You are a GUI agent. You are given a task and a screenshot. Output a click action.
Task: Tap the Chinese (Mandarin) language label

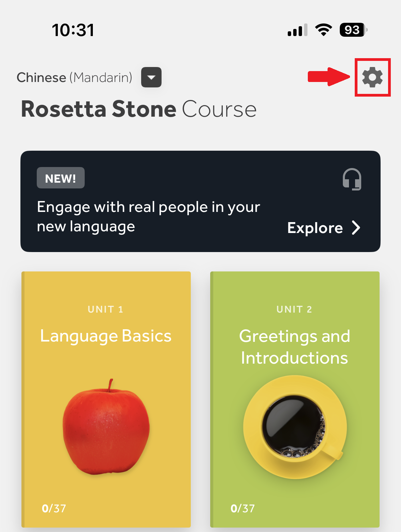pos(74,78)
